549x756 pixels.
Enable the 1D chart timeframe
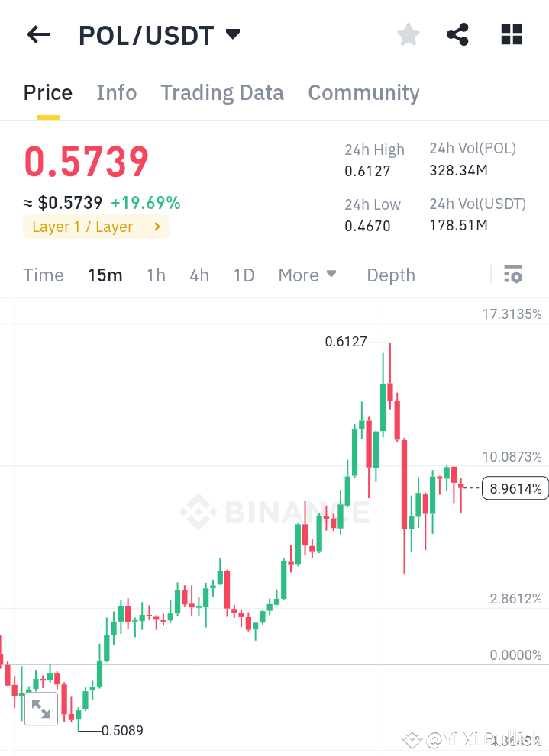(x=244, y=275)
